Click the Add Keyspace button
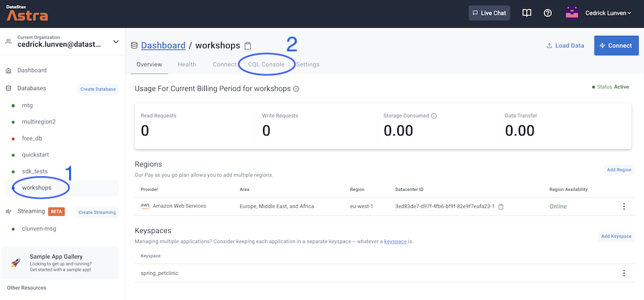The image size is (644, 300). click(616, 236)
